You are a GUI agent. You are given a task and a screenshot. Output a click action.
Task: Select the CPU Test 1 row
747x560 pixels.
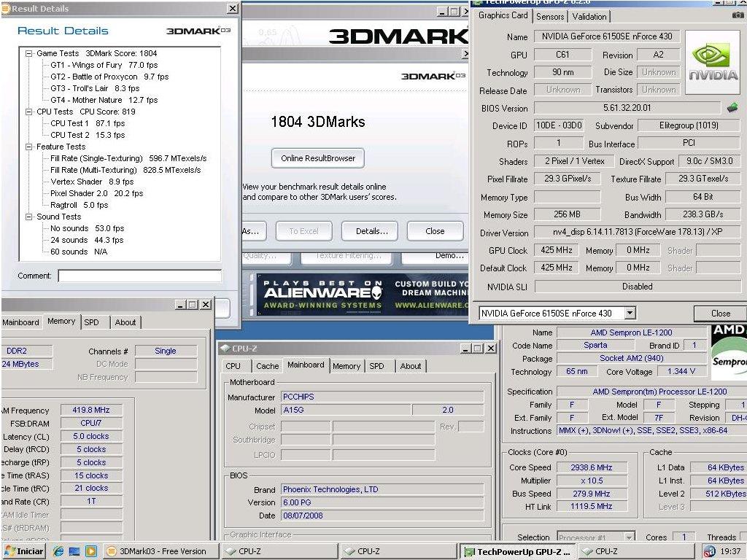click(x=88, y=123)
